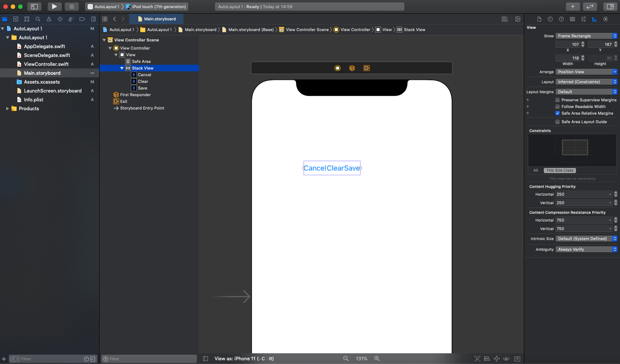Select AutoLayout 1 scheme in toolbar
Screen dimensions: 620x364
[x=104, y=7]
